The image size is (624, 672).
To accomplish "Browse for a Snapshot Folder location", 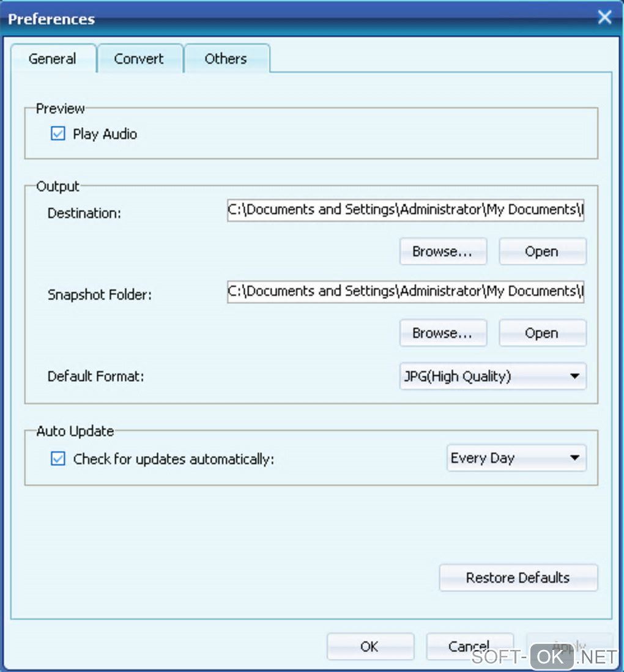I will [x=442, y=333].
